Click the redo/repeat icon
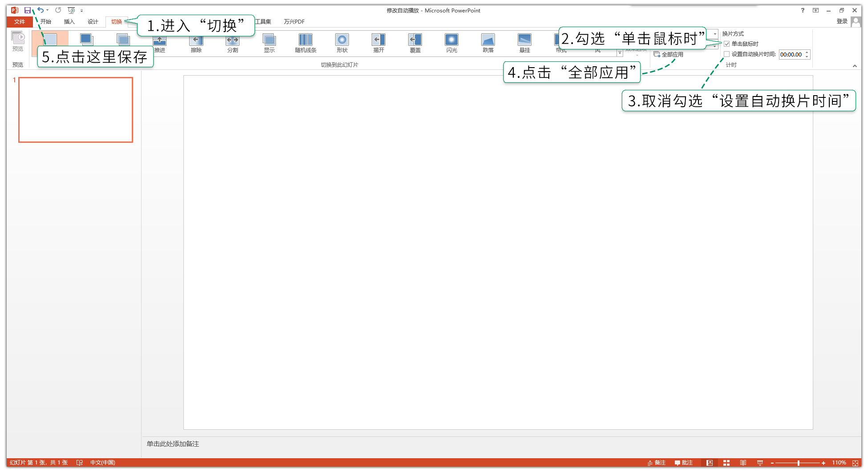Screen dimensions: 868x472 point(58,10)
